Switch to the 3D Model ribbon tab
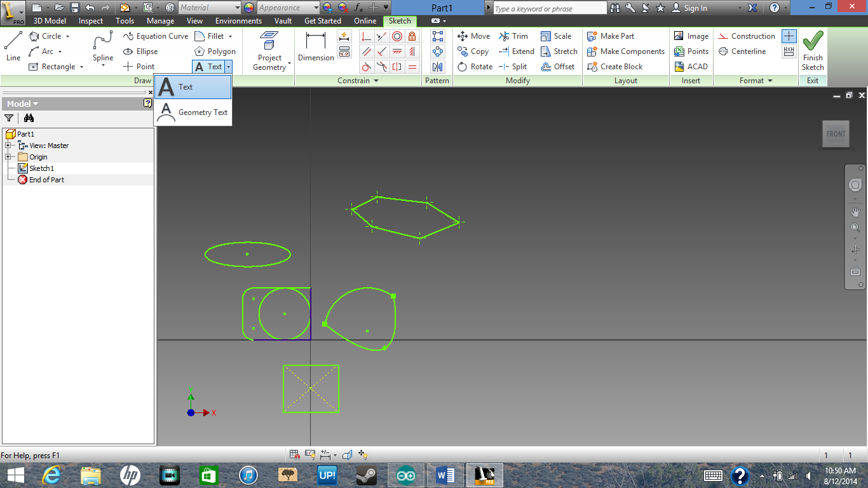This screenshot has height=488, width=868. (x=48, y=20)
